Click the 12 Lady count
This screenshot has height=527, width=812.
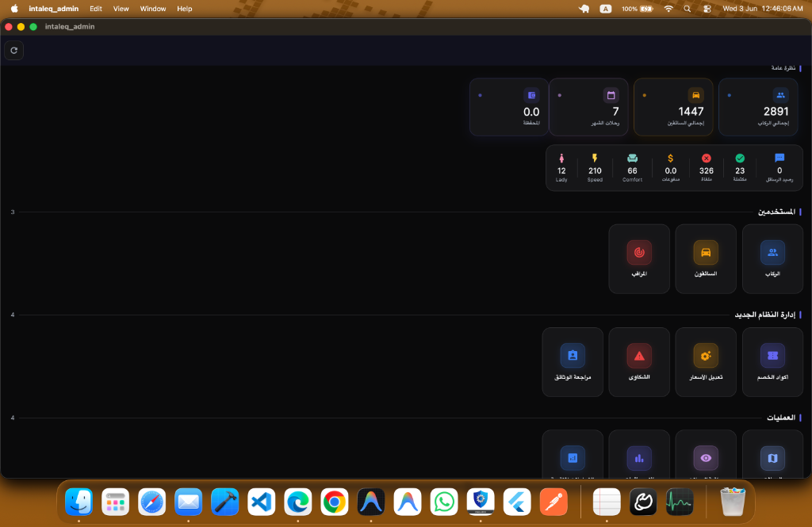(561, 170)
